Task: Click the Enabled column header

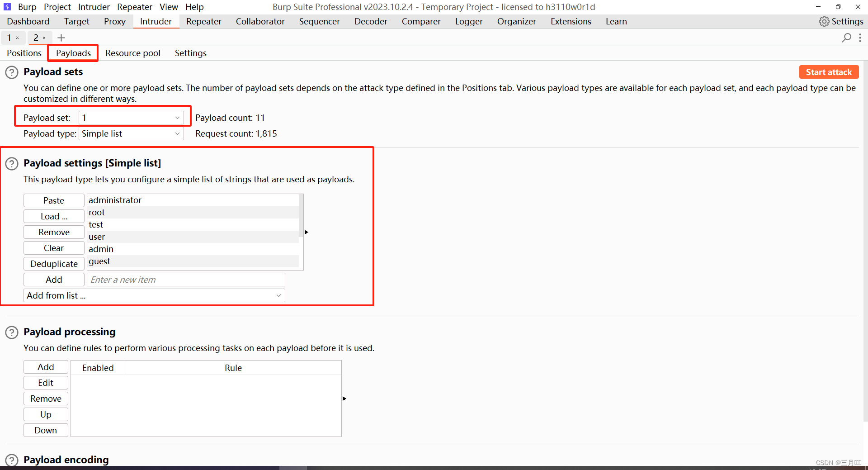Action: pyautogui.click(x=98, y=368)
